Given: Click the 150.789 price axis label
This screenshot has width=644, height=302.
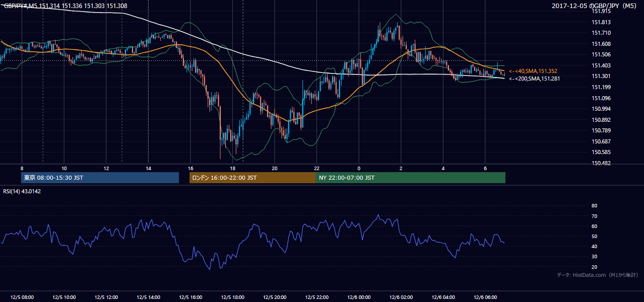Looking at the screenshot, I should [602, 130].
